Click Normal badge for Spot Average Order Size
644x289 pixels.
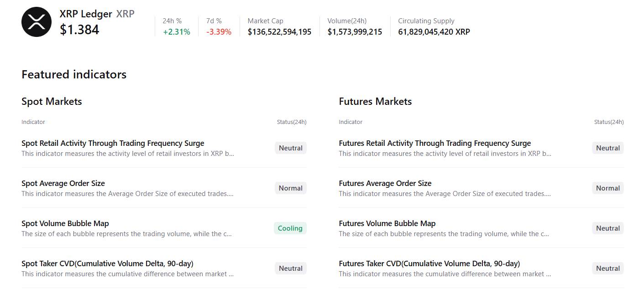pos(291,188)
